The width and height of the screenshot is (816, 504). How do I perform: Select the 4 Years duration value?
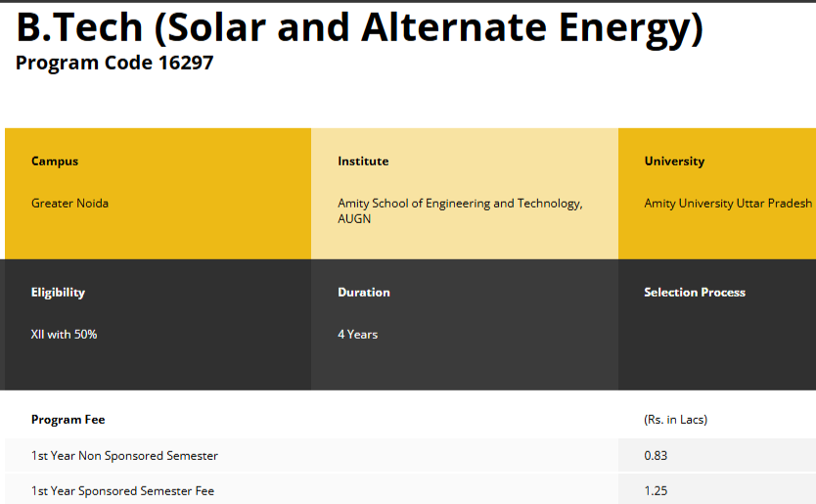(357, 335)
